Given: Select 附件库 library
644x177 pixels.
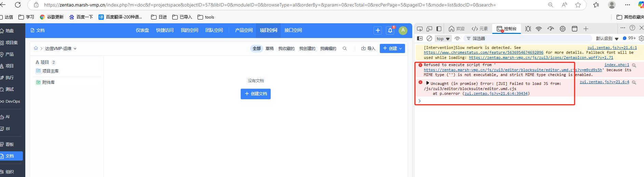Looking at the screenshot, I should point(48,82).
